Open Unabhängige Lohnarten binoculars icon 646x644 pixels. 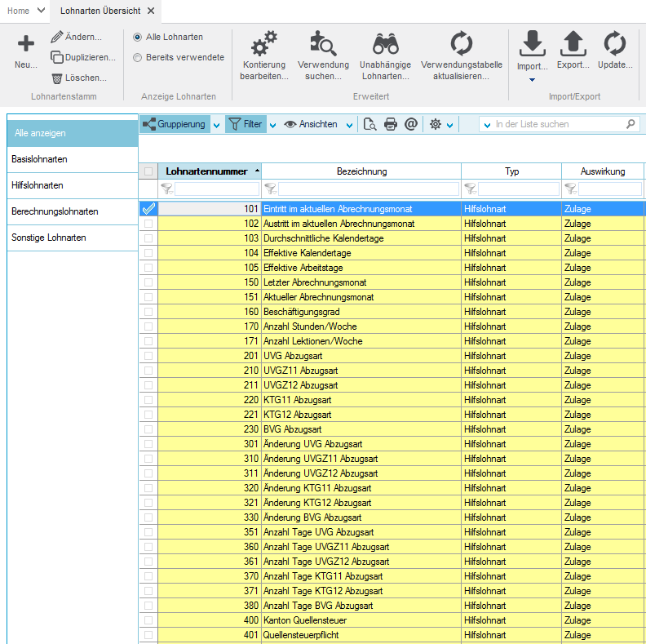click(x=385, y=42)
